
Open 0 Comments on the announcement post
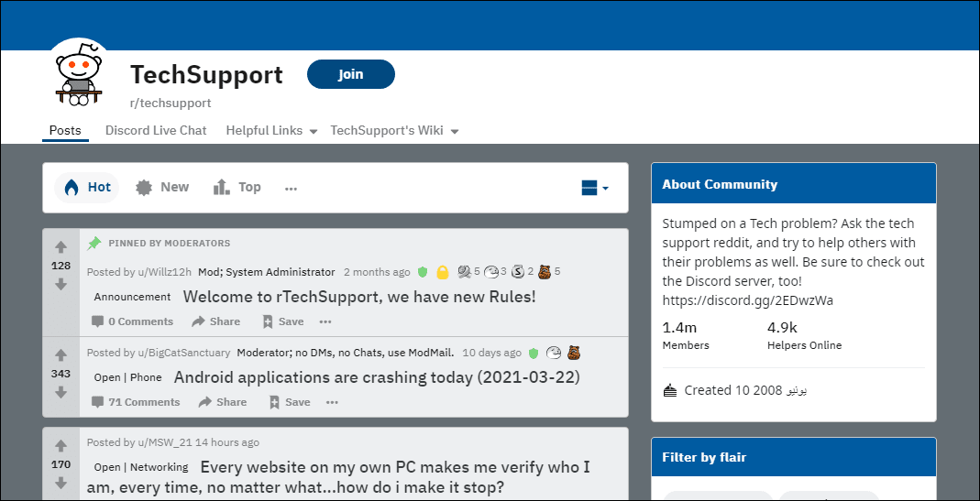click(133, 321)
